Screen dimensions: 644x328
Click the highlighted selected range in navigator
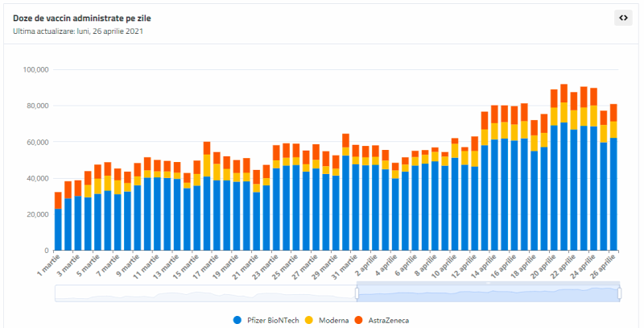(x=488, y=293)
